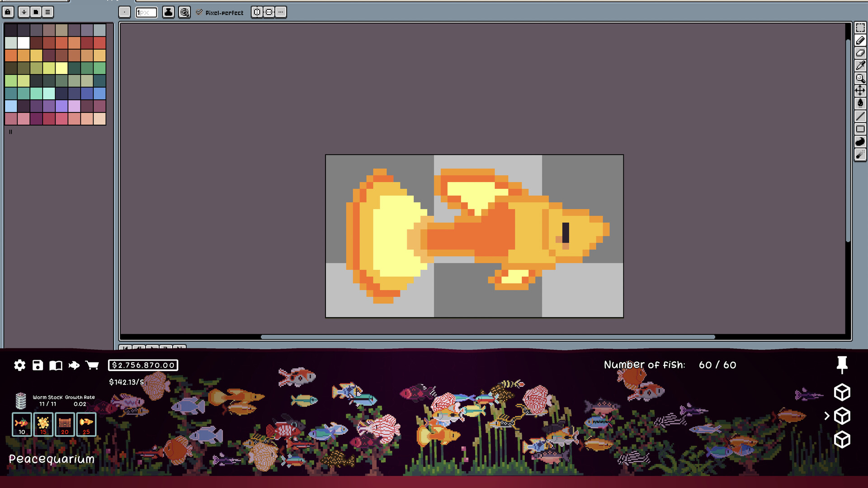Click the ink type bottle button
Image resolution: width=868 pixels, height=488 pixels.
tap(168, 12)
